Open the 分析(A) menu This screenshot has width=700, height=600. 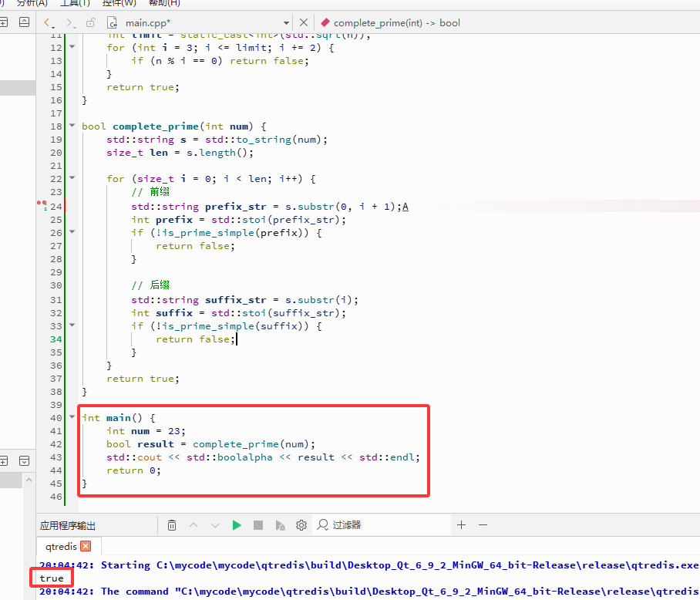[32, 3]
